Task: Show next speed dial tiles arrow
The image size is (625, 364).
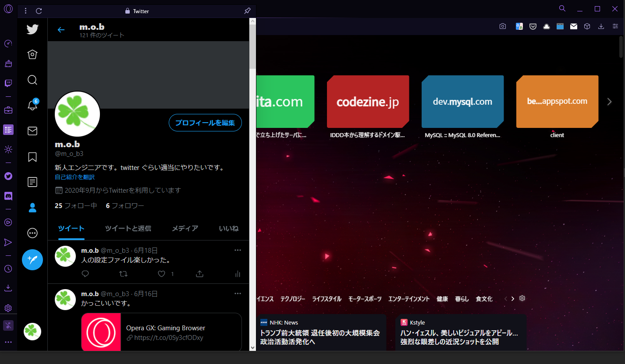Action: pos(609,102)
